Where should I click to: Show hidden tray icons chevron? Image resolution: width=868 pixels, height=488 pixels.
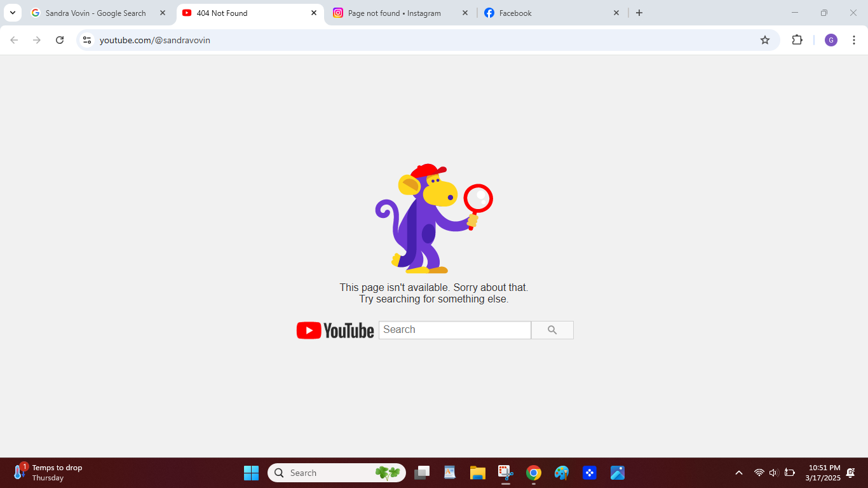pos(739,473)
